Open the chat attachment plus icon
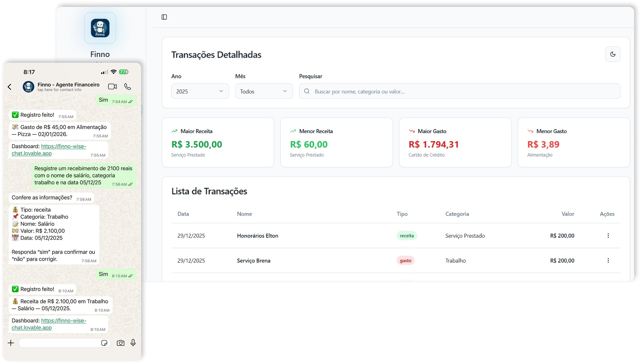This screenshot has height=364, width=641. [11, 343]
